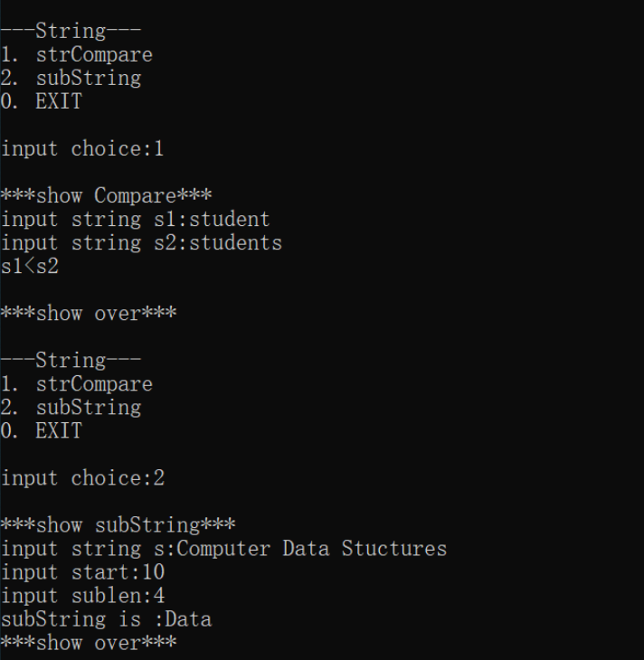The width and height of the screenshot is (644, 660).
Task: Click the "Computer Data Stuctures" input line
Action: tap(223, 549)
